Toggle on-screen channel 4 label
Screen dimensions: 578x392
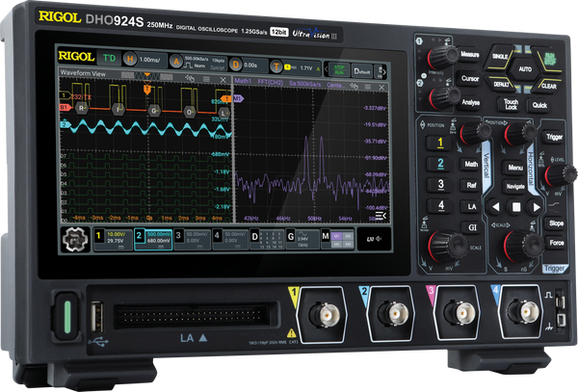tap(230, 240)
